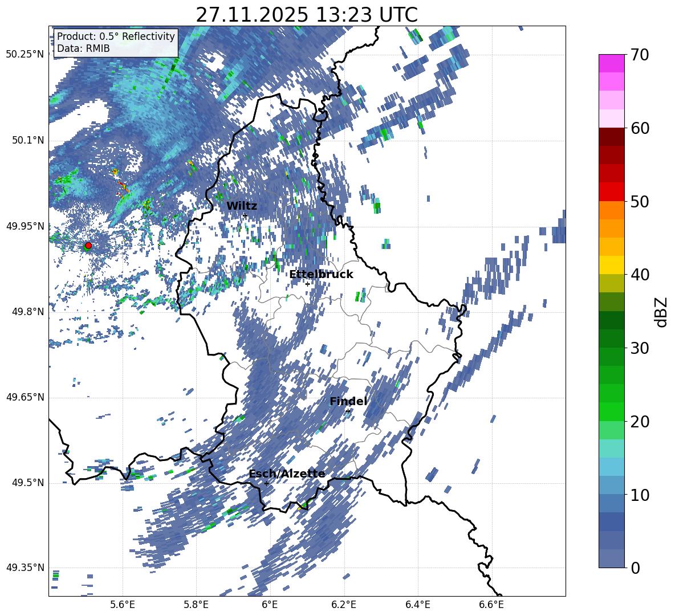This screenshot has height=616, width=675.
Task: Click the colorbar value 70
Action: tap(640, 55)
